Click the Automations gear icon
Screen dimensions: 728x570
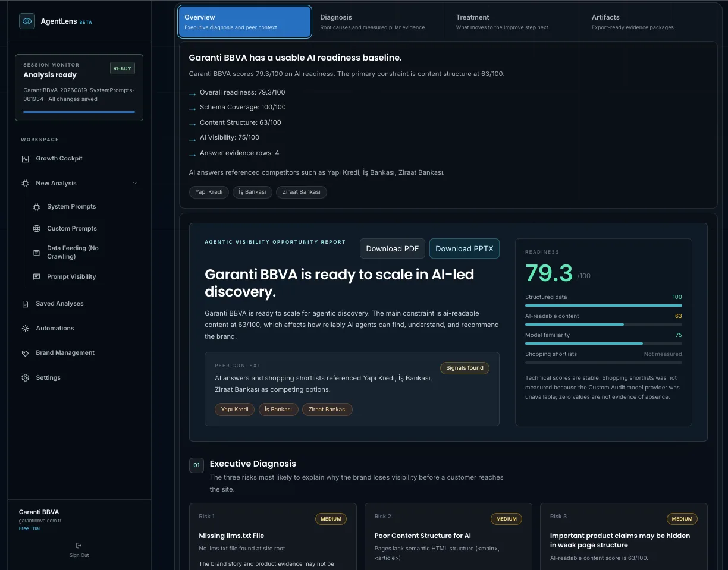tap(25, 329)
